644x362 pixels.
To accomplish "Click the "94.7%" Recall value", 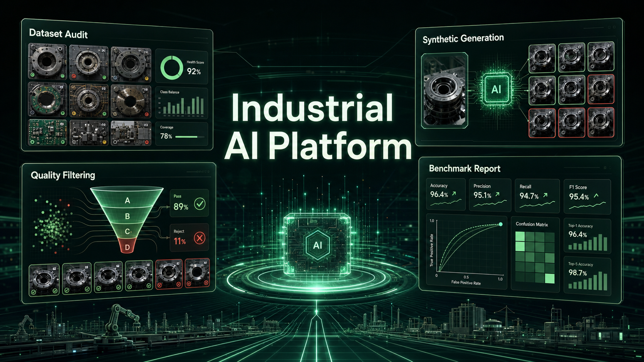I will tap(529, 196).
